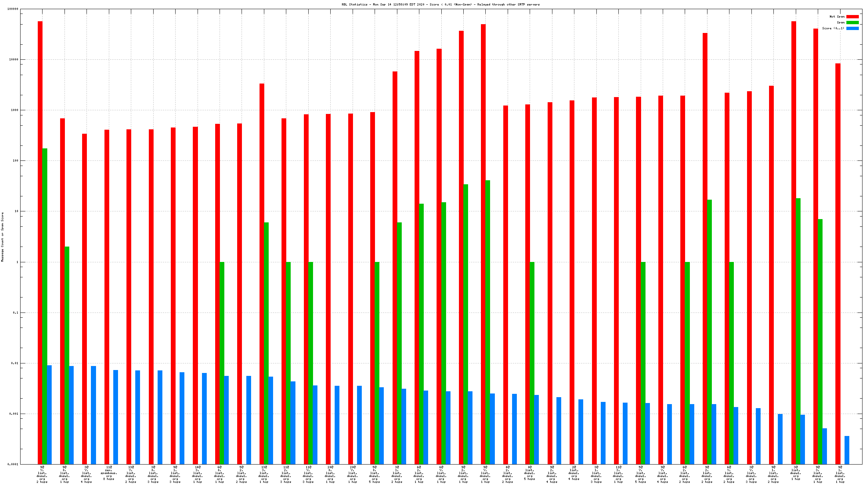Click the leftmost blue Score bar

point(49,414)
